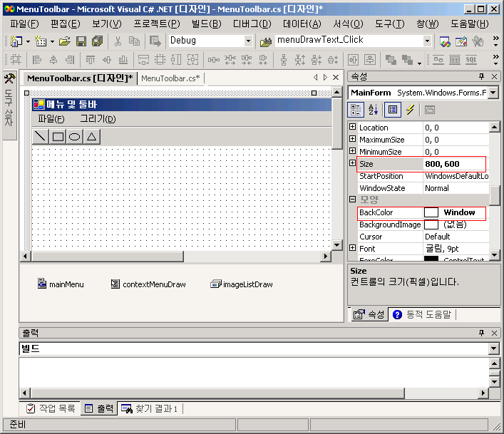Open the Debug configuration dropdown
The image size is (504, 434).
click(248, 41)
